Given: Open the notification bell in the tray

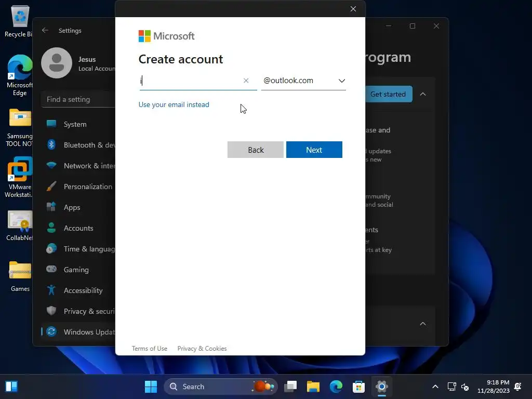Looking at the screenshot, I should [518, 387].
